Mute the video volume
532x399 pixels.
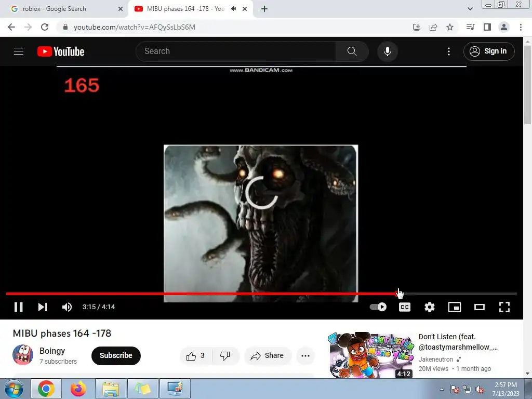click(x=67, y=307)
